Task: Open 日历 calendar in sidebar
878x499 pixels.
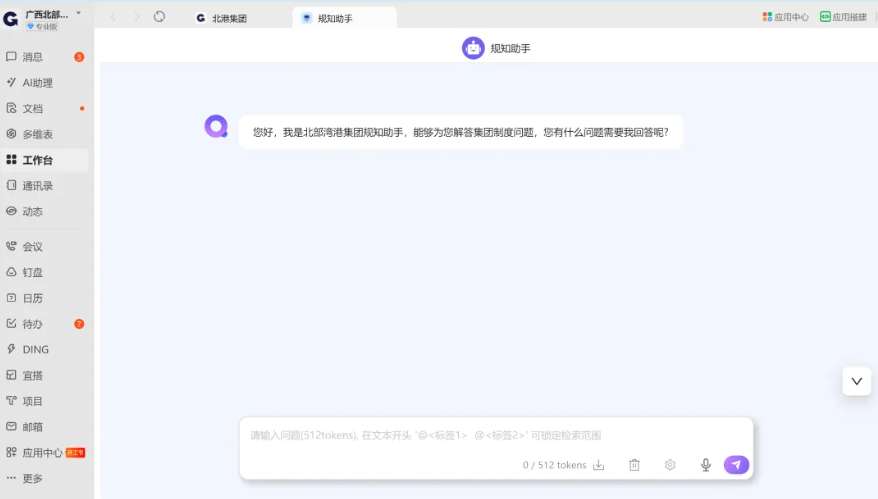Action: (33, 298)
